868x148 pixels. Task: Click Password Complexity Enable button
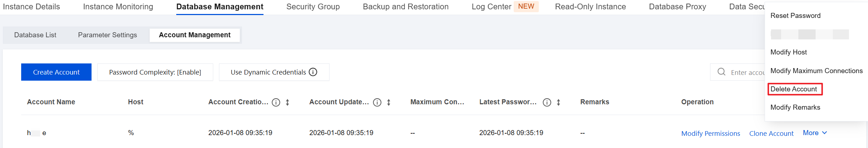tap(155, 72)
